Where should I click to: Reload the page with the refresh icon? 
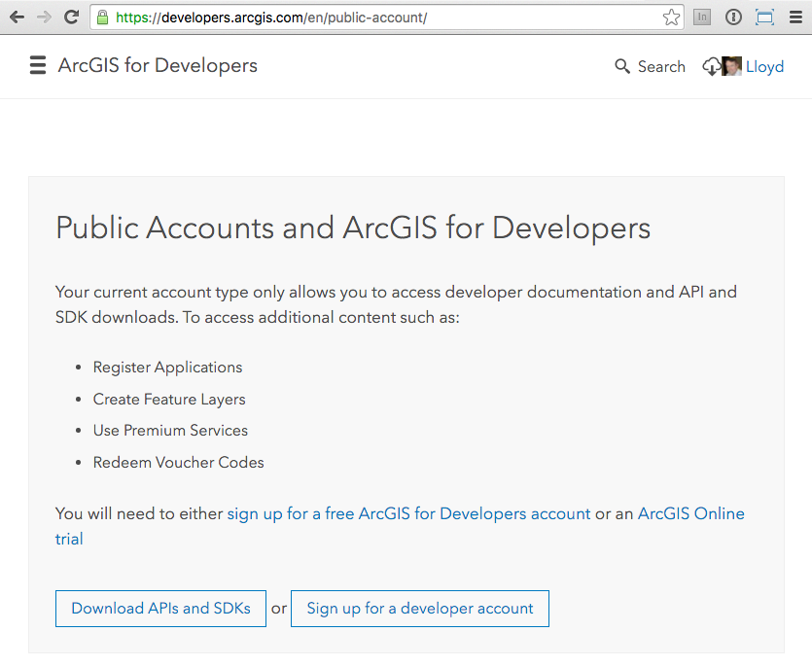click(71, 18)
